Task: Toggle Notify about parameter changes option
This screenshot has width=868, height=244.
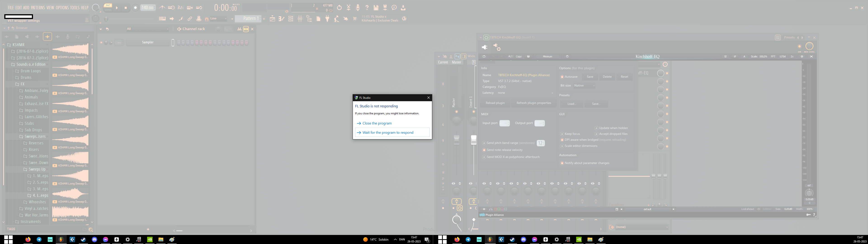Action: click(x=562, y=163)
